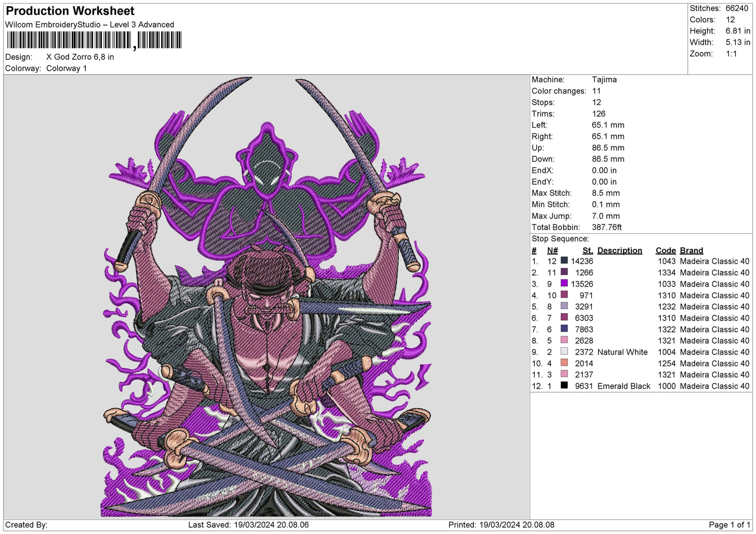Click the Description column header

[x=619, y=251]
